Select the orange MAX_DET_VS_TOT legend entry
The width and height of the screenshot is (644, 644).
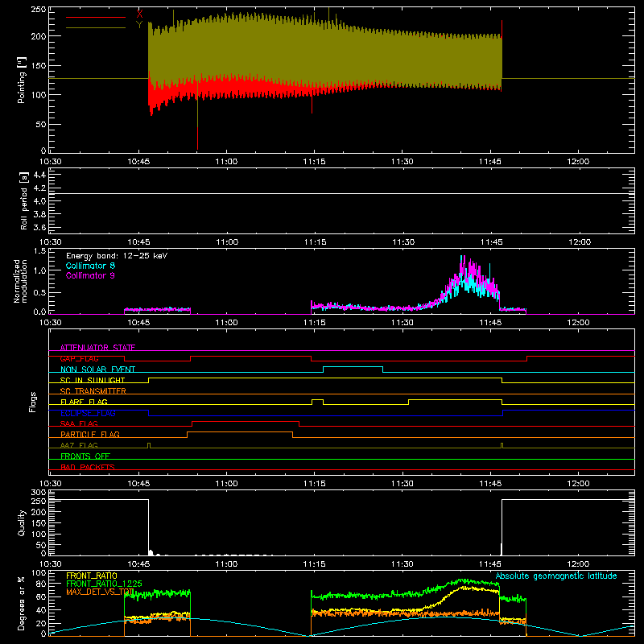pyautogui.click(x=100, y=592)
